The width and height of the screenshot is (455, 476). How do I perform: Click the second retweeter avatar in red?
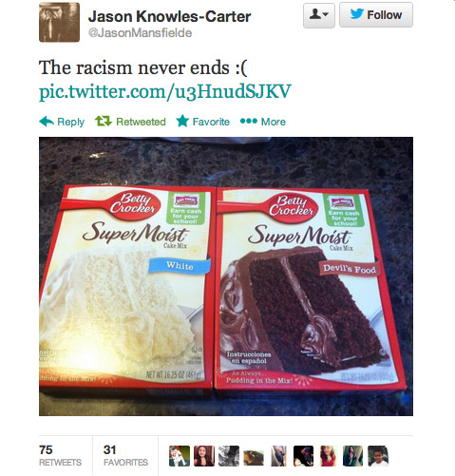click(x=204, y=456)
